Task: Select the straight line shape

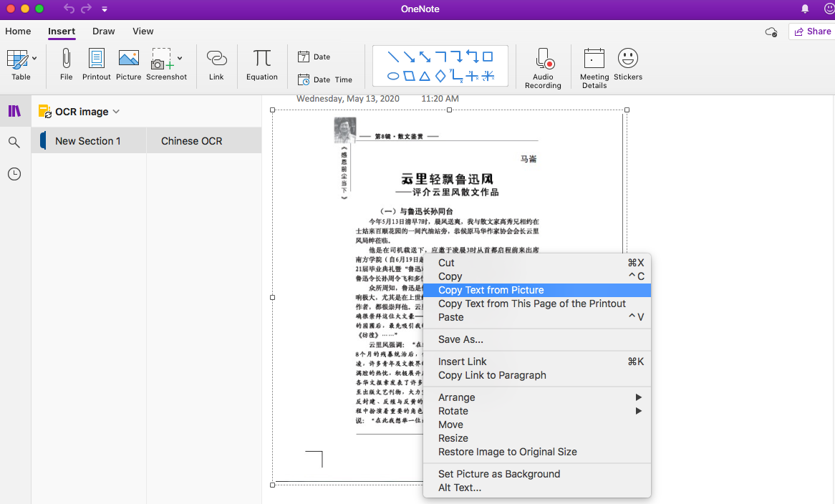Action: coord(393,57)
